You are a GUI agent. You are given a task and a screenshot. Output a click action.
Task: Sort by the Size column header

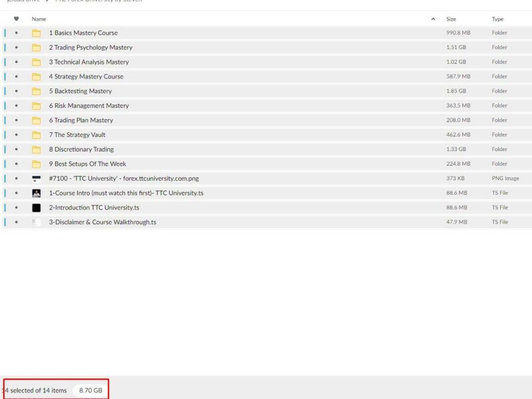[451, 19]
